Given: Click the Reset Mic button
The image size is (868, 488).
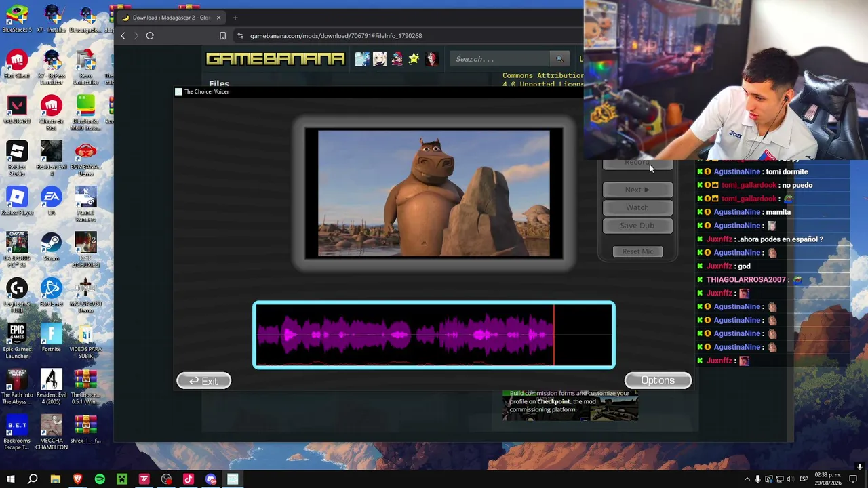Looking at the screenshot, I should pos(638,251).
